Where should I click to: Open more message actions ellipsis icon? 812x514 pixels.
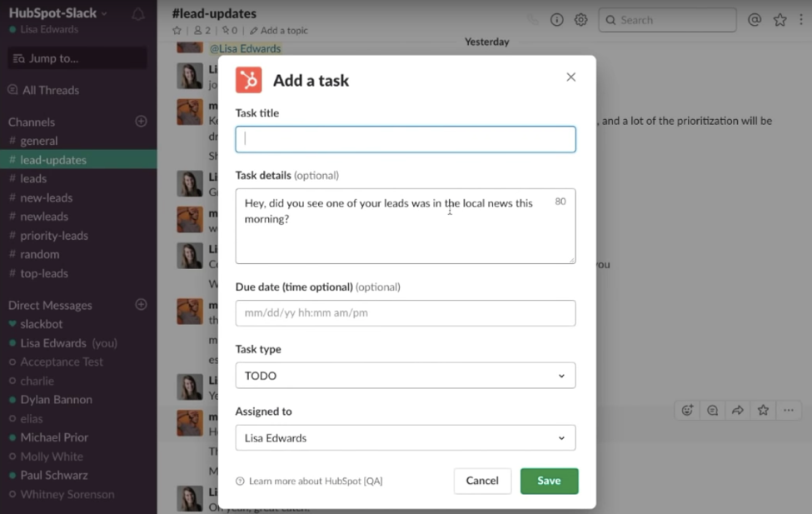[788, 411]
